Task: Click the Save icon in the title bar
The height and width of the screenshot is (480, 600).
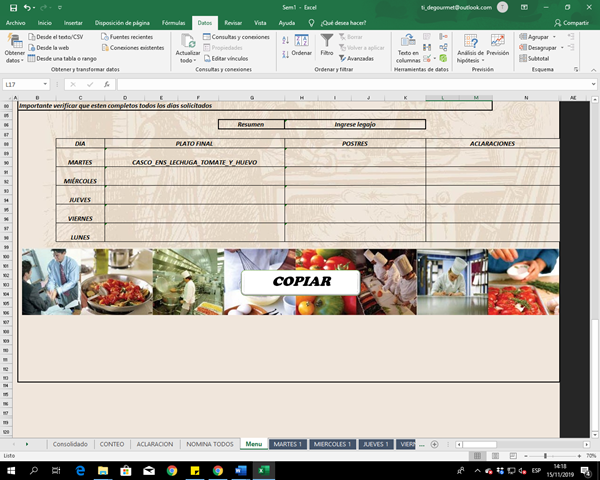Action: coord(13,8)
